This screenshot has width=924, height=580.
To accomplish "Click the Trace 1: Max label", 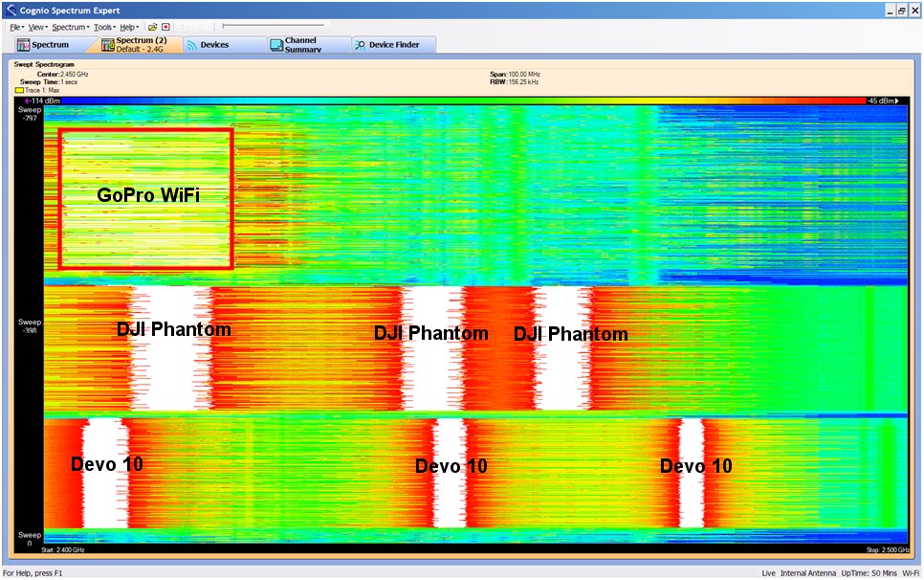I will (x=42, y=90).
